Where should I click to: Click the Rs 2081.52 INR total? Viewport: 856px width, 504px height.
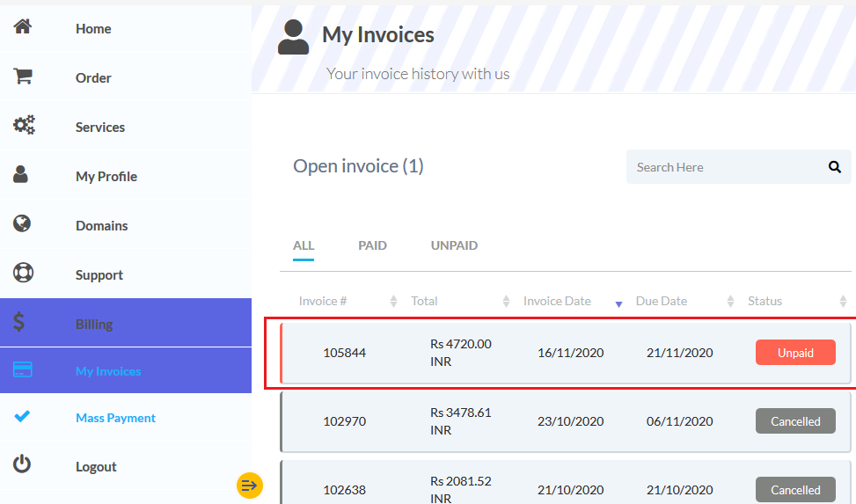tap(461, 489)
